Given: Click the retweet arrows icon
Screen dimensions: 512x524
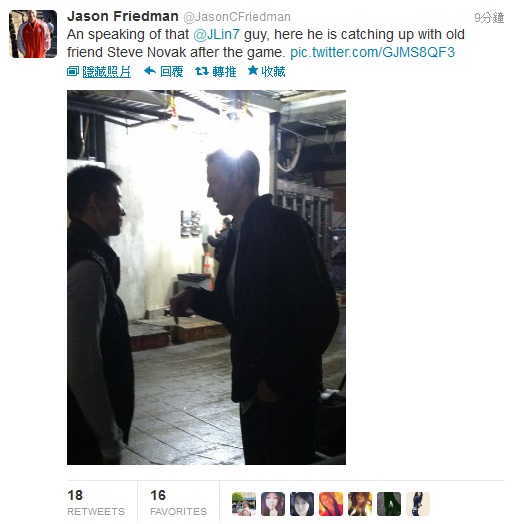Looking at the screenshot, I should 202,71.
